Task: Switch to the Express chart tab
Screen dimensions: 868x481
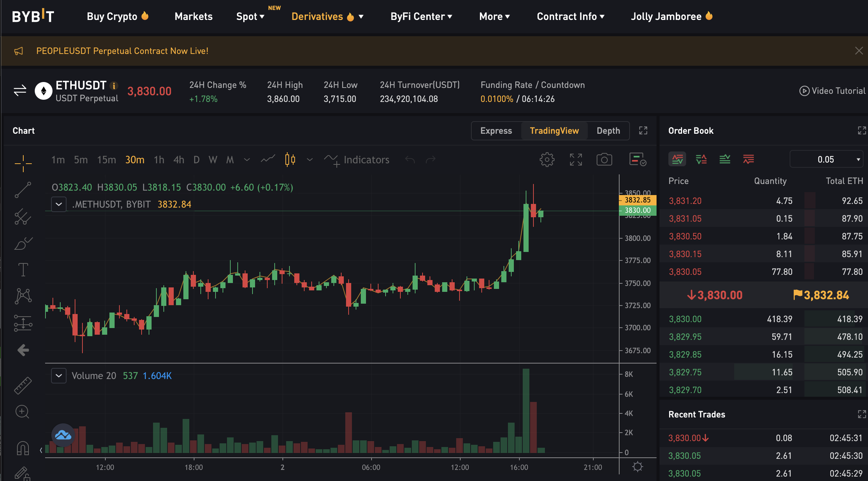Action: pyautogui.click(x=496, y=131)
